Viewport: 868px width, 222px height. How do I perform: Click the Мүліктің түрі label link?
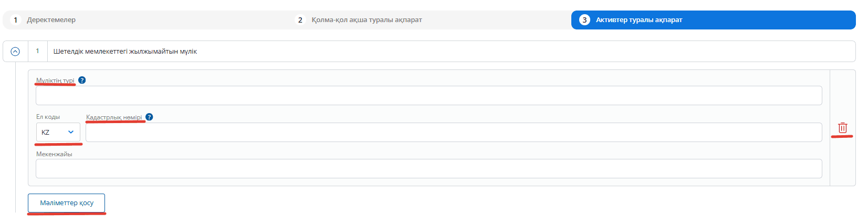click(x=55, y=80)
